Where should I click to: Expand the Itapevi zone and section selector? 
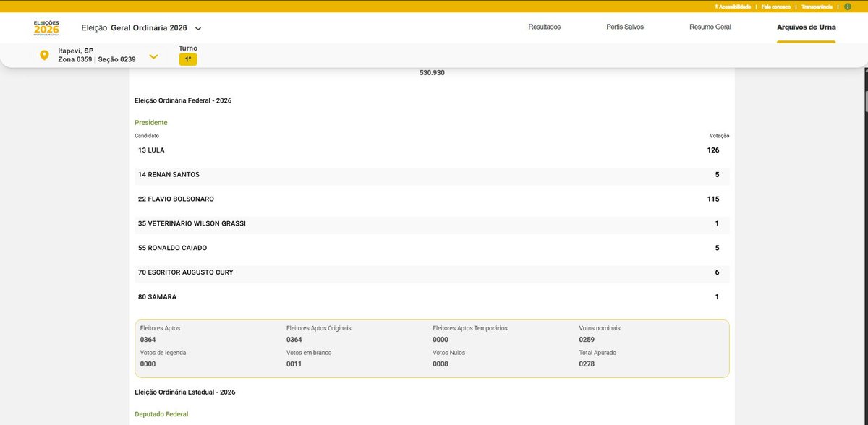pyautogui.click(x=153, y=56)
